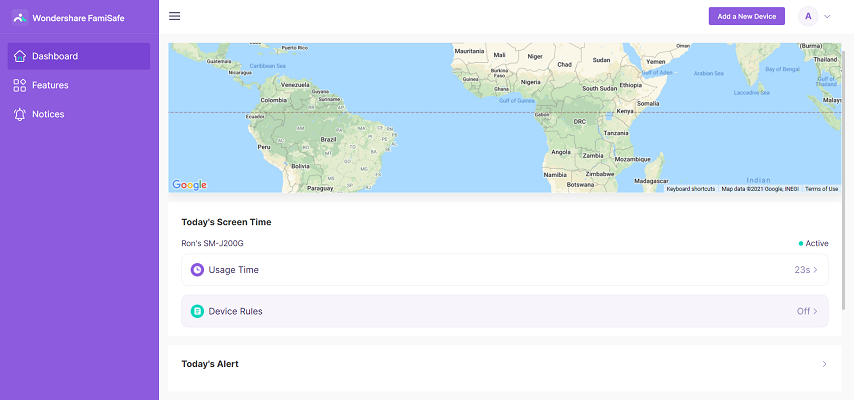Click the Active status label

point(816,244)
